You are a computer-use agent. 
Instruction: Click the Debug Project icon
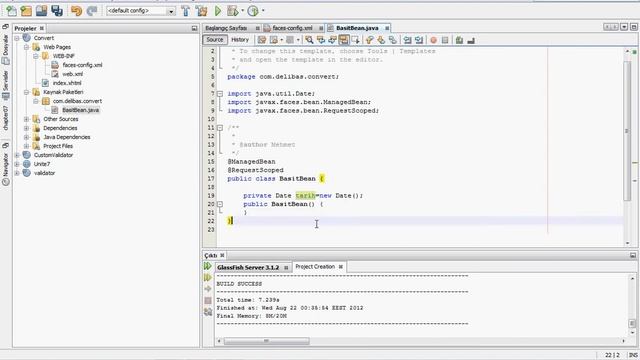click(x=233, y=11)
